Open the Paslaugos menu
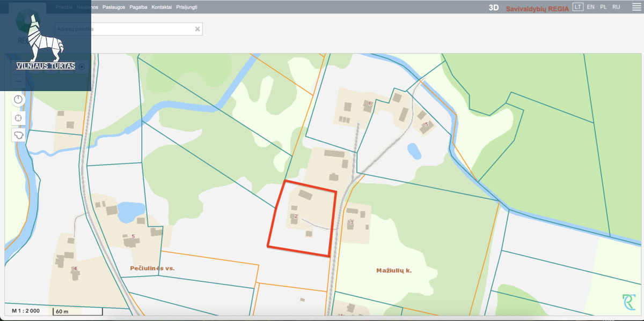 114,7
